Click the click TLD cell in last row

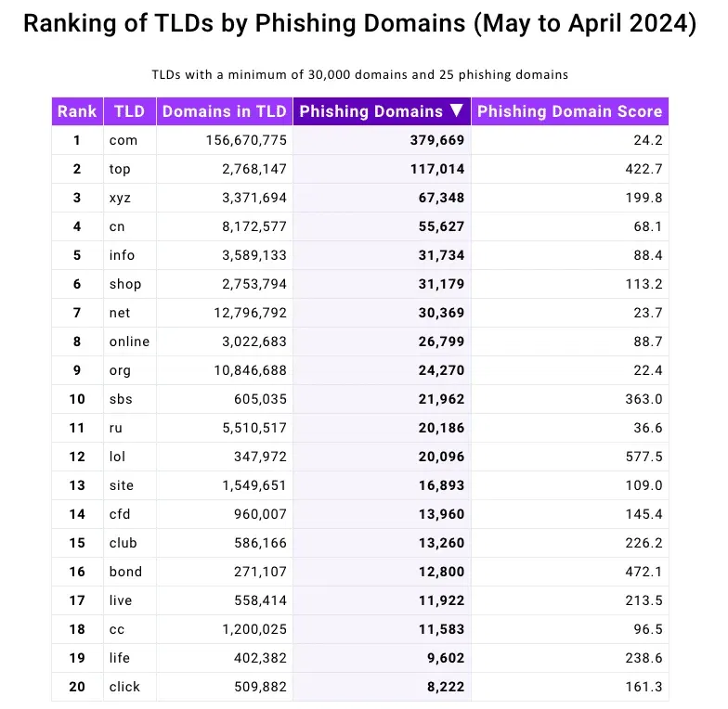[x=124, y=687]
